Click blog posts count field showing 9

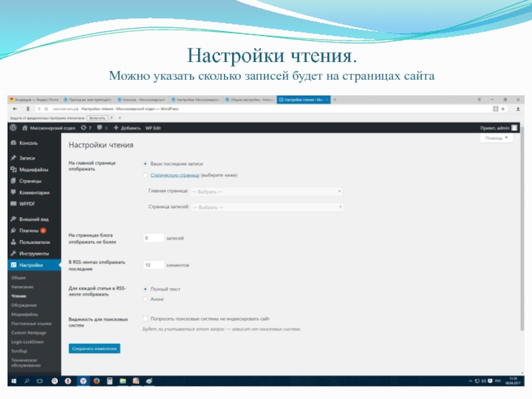tap(154, 238)
